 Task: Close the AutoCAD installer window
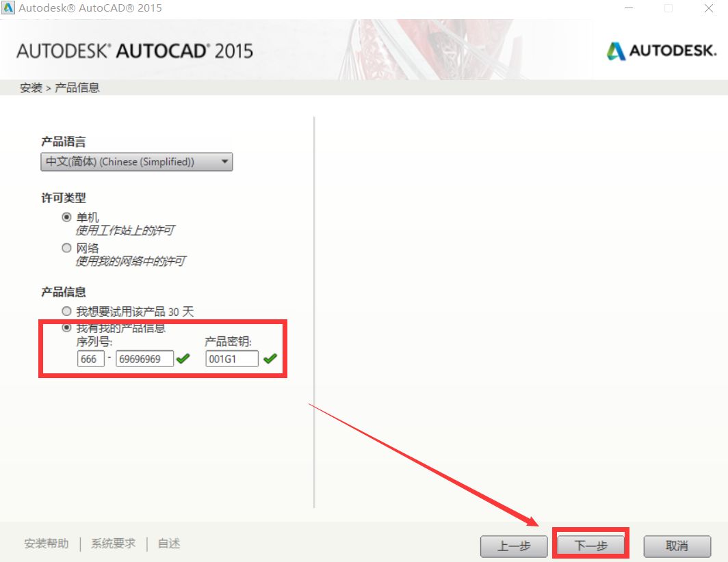click(709, 8)
